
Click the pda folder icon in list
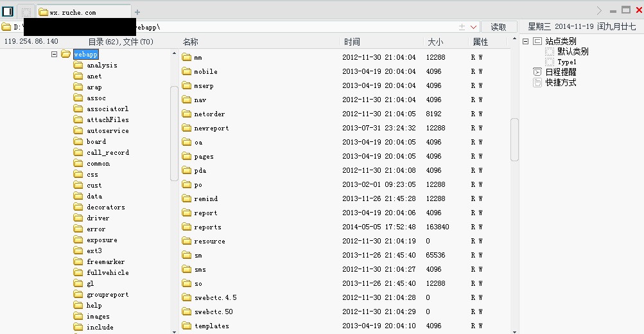click(187, 170)
